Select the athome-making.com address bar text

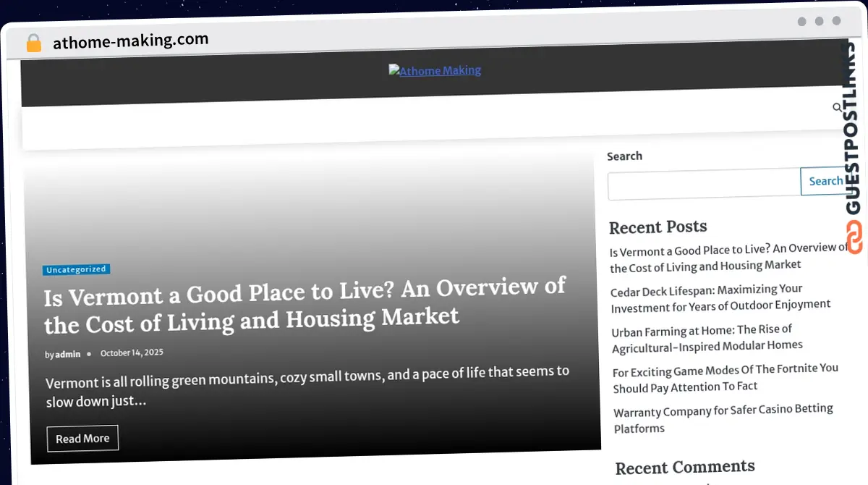[130, 41]
